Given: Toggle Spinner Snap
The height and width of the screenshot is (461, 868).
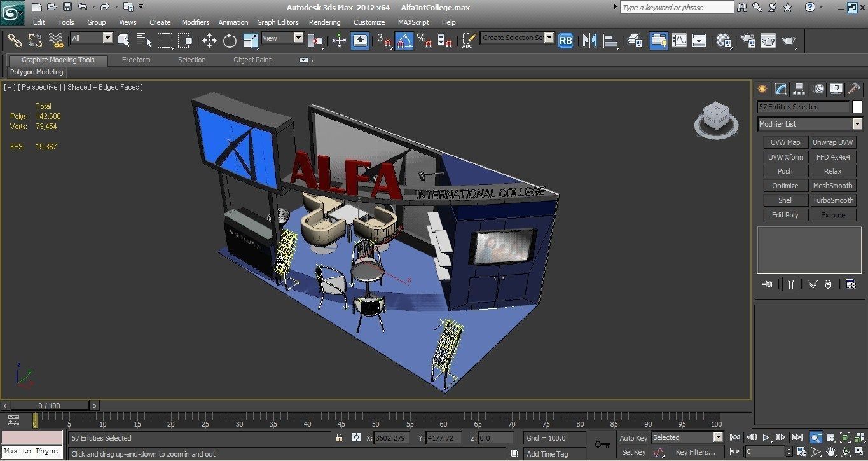Looking at the screenshot, I should (x=444, y=41).
